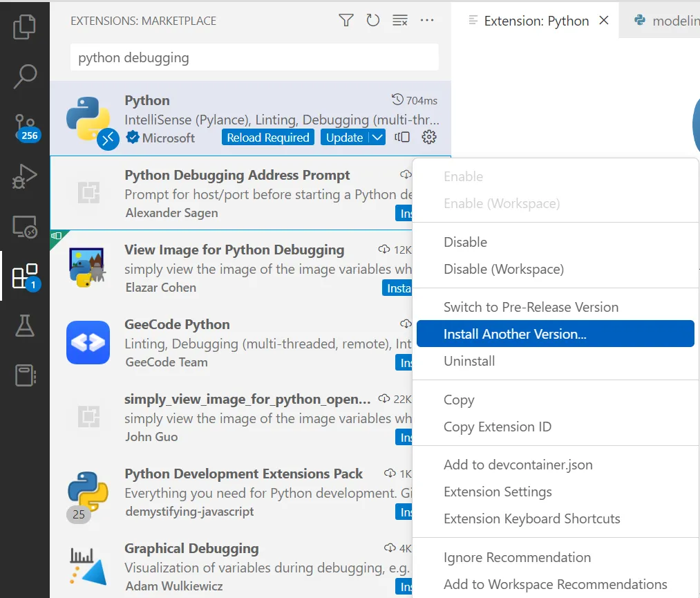700x598 pixels.
Task: Choose Switch to Pre-Release Version
Action: (556, 307)
